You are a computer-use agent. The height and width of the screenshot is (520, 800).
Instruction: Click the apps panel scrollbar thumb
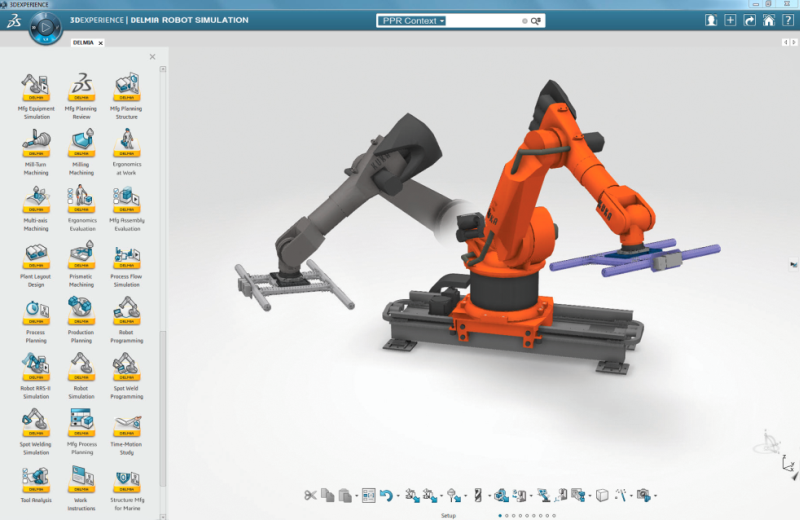pyautogui.click(x=163, y=408)
